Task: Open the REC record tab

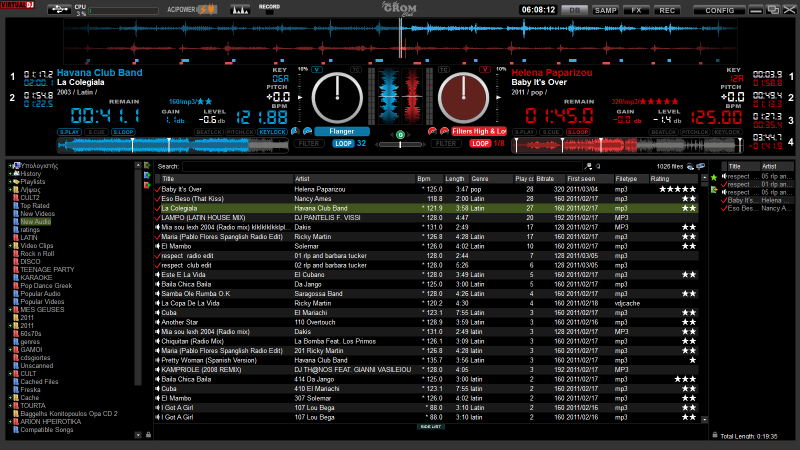Action: [x=667, y=10]
